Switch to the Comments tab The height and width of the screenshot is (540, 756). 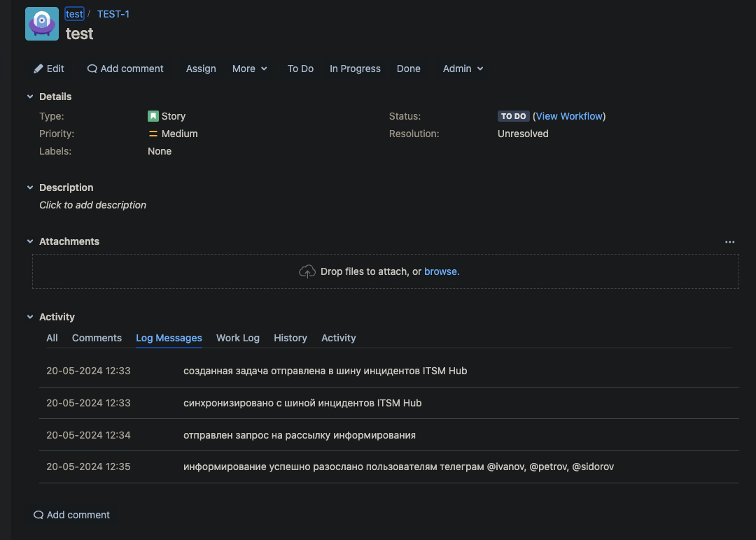point(97,338)
